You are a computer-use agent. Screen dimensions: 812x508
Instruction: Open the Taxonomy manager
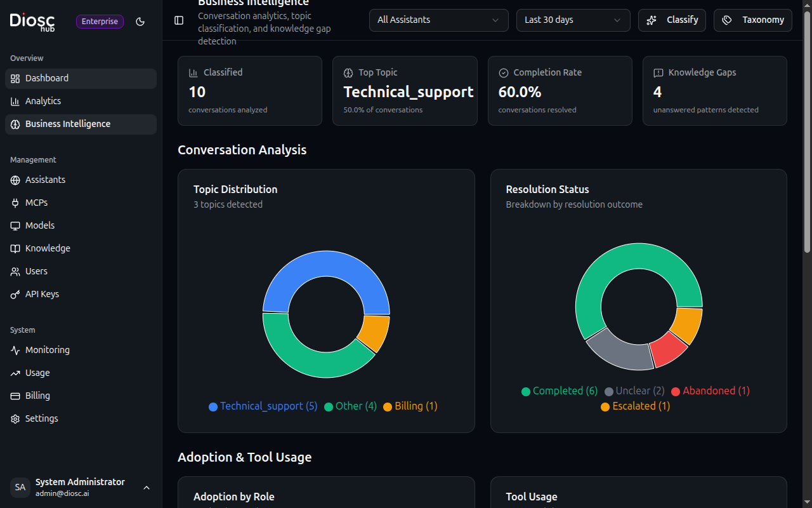tap(752, 20)
